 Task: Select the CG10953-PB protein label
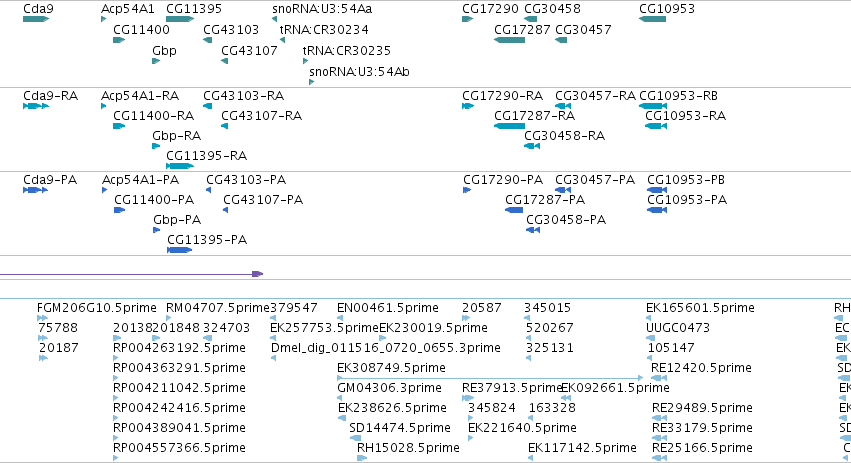point(686,180)
